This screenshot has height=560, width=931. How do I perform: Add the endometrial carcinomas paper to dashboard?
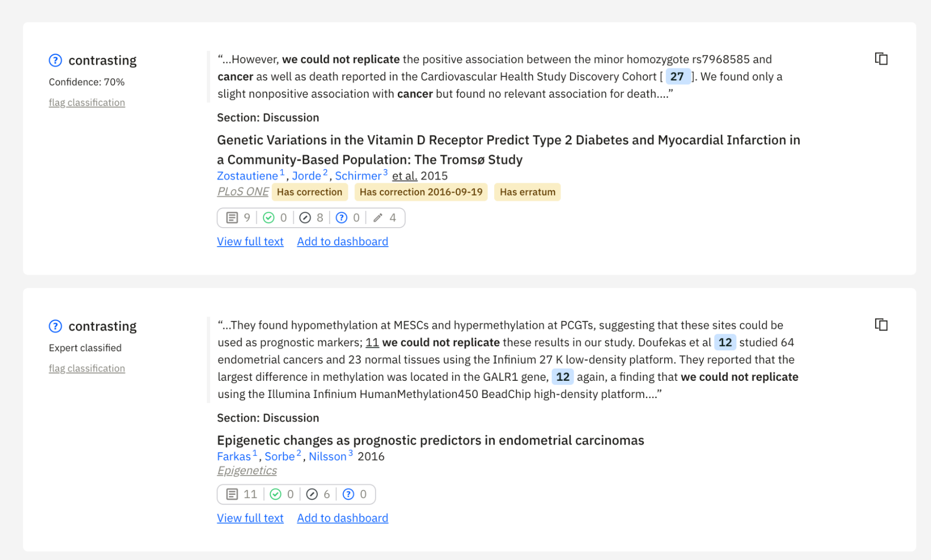click(x=342, y=518)
